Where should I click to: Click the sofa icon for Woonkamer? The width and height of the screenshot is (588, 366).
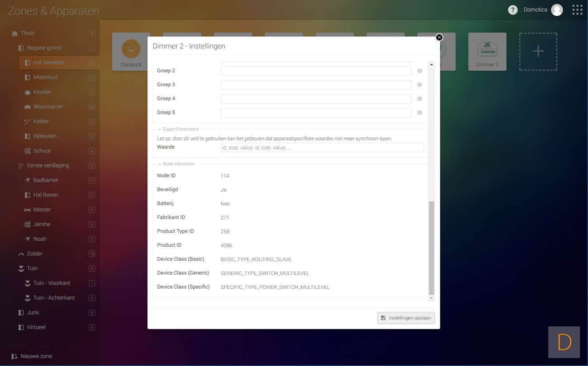[27, 107]
